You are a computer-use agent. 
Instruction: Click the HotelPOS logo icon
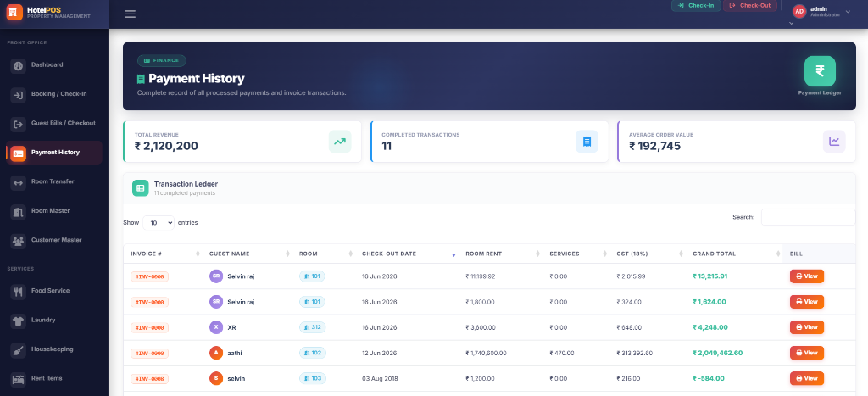click(x=14, y=12)
